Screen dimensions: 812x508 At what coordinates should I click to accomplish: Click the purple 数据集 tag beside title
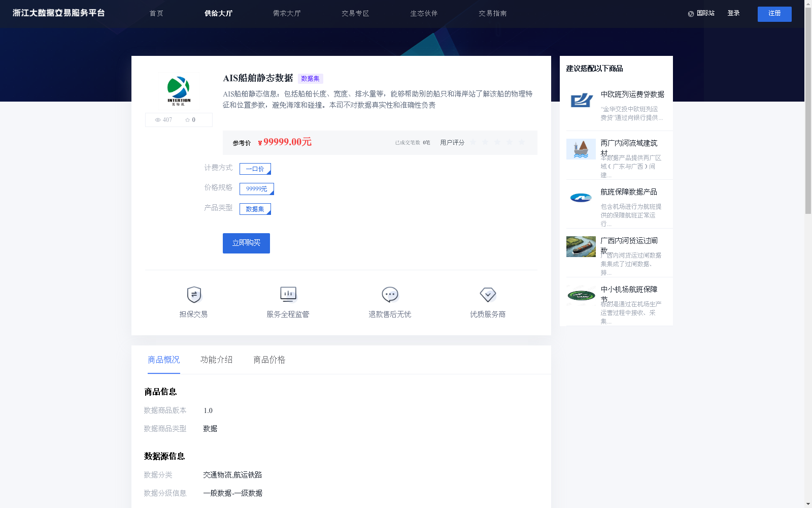311,79
